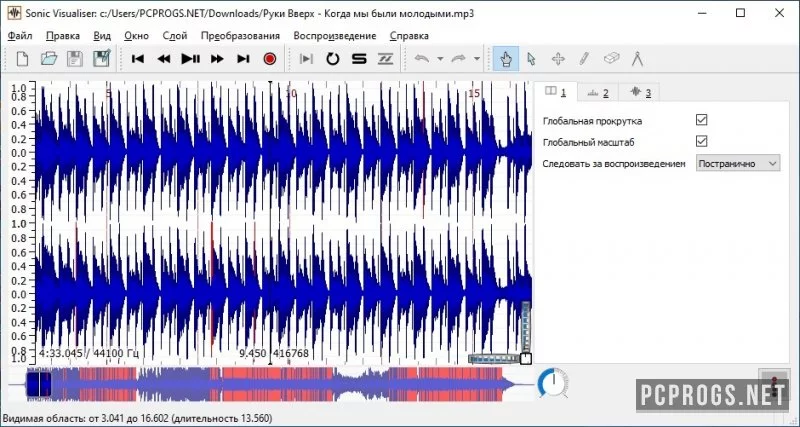The image size is (800, 427).
Task: Select the arrow Select tool
Action: pos(531,59)
